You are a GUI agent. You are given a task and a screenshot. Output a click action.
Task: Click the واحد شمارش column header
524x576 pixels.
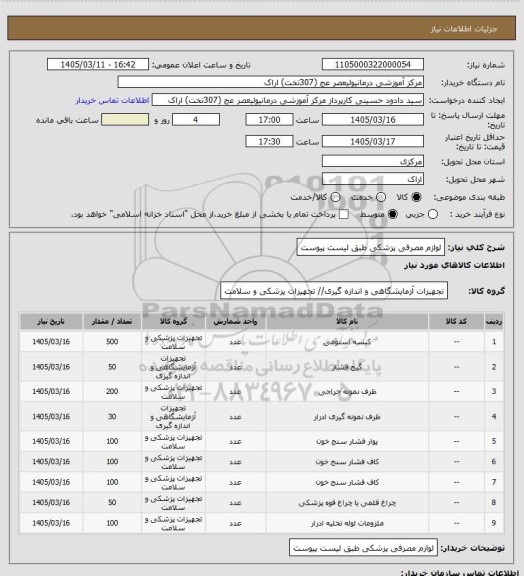tap(235, 321)
